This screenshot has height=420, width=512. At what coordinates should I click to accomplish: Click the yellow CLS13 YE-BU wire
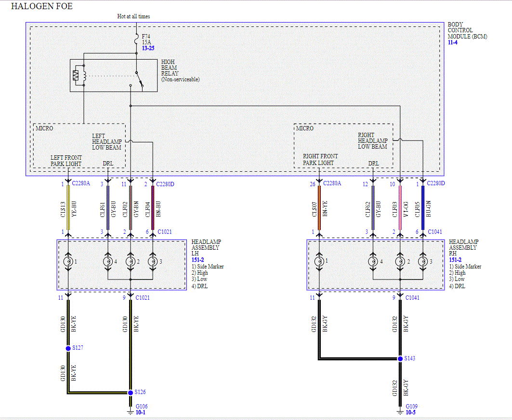(x=68, y=208)
